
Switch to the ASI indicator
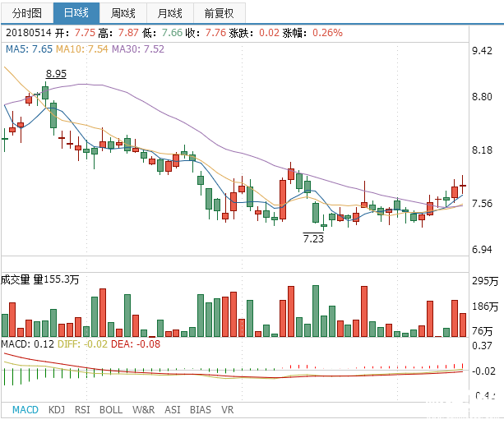pos(173,410)
